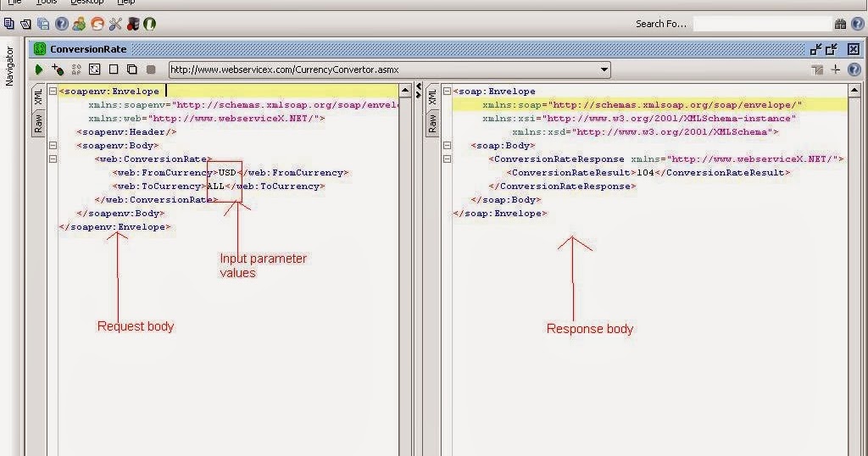Click the plus orientation icon in request toolbar
This screenshot has height=456, width=868.
pos(835,70)
